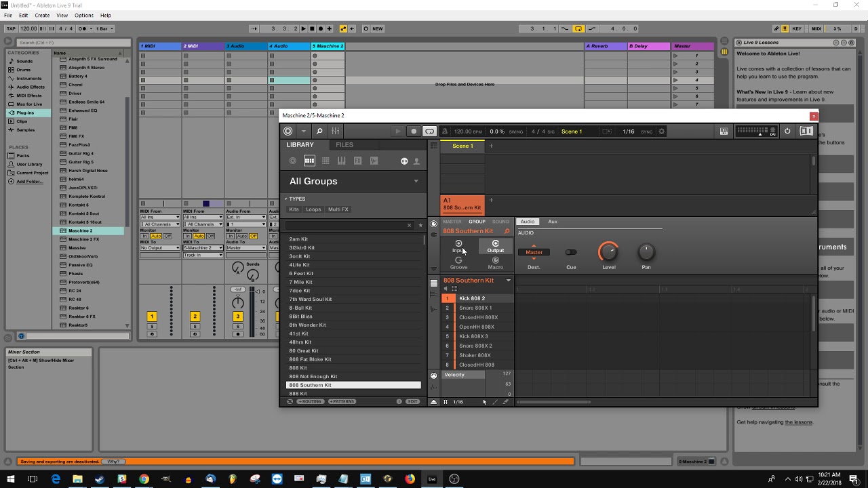Open the Maschine browser search magnifier
The image size is (868, 488).
pyautogui.click(x=319, y=131)
